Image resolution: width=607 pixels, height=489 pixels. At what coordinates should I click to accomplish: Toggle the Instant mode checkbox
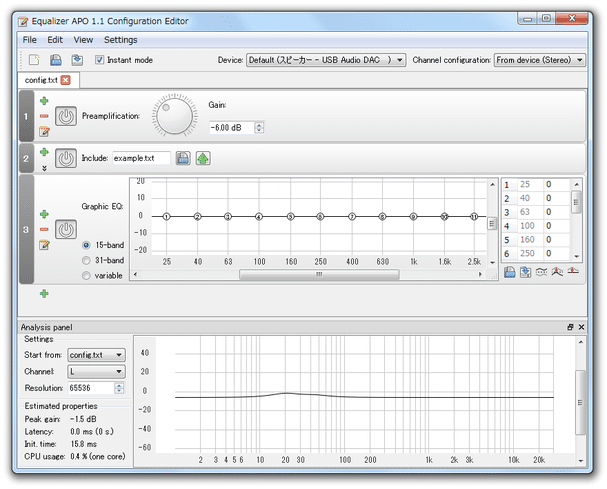pos(99,60)
